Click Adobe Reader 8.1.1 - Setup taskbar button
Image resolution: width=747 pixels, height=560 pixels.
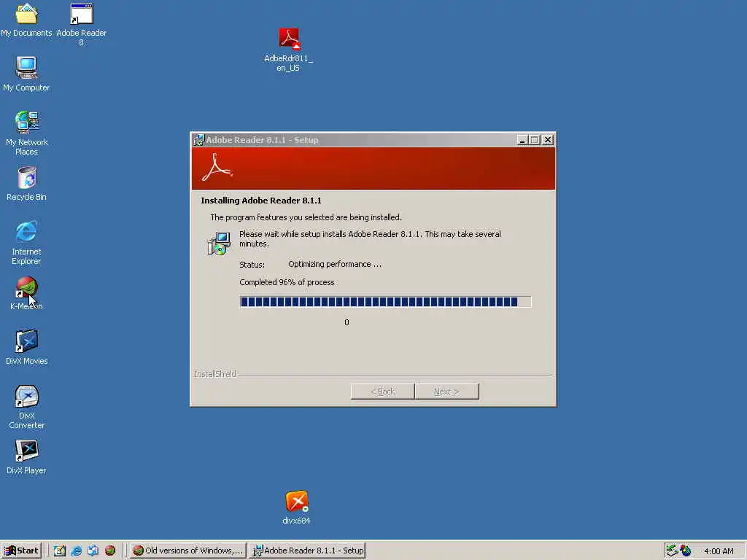(308, 551)
